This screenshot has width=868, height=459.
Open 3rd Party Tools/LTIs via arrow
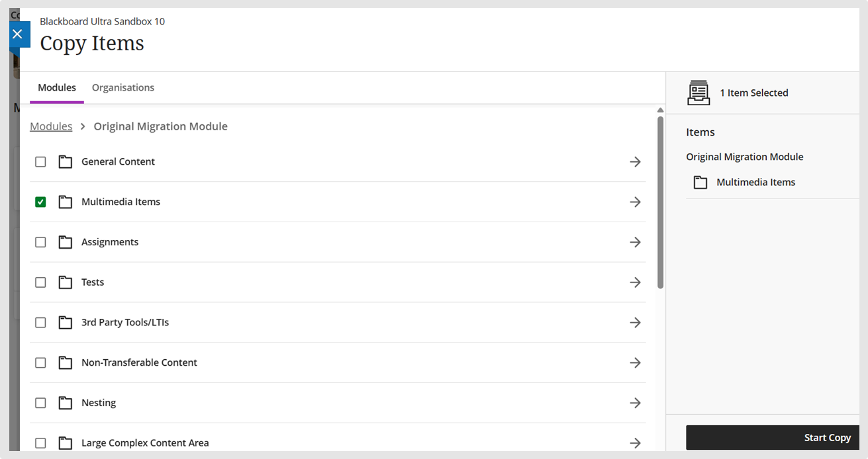tap(635, 323)
